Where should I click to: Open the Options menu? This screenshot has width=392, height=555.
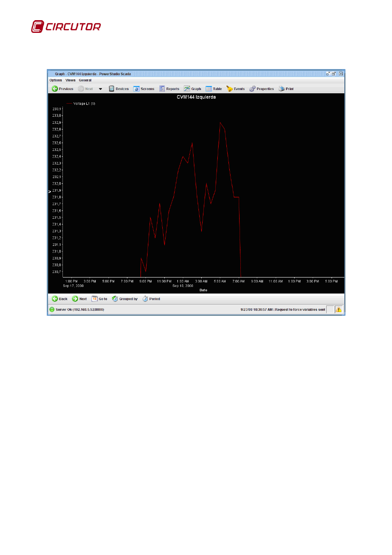point(56,80)
